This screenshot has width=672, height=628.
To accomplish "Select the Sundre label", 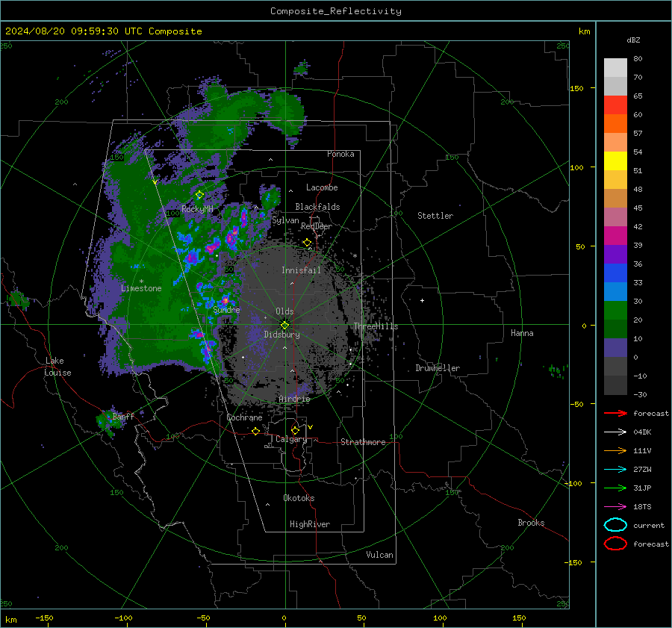I will [226, 309].
